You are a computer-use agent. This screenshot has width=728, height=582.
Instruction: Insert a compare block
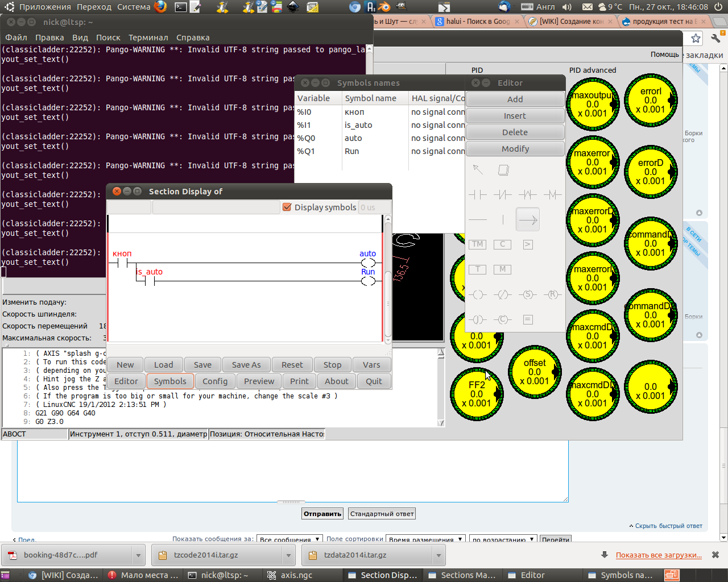click(528, 244)
